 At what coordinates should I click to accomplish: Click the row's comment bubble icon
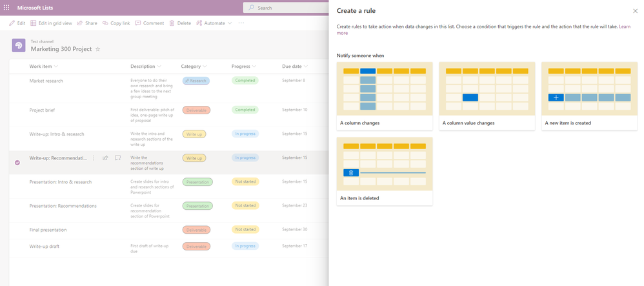point(117,158)
